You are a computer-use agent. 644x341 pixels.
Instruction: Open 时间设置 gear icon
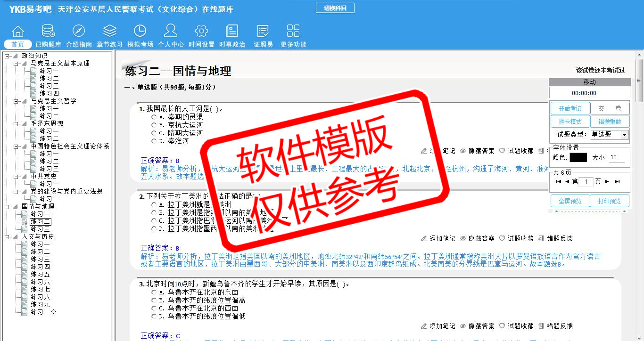(201, 31)
